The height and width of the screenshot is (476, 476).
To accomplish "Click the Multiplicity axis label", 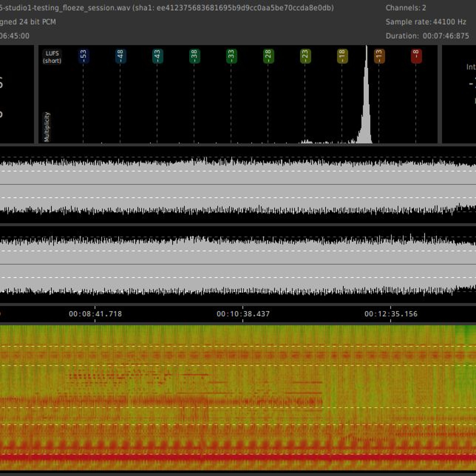I will pyautogui.click(x=47, y=127).
